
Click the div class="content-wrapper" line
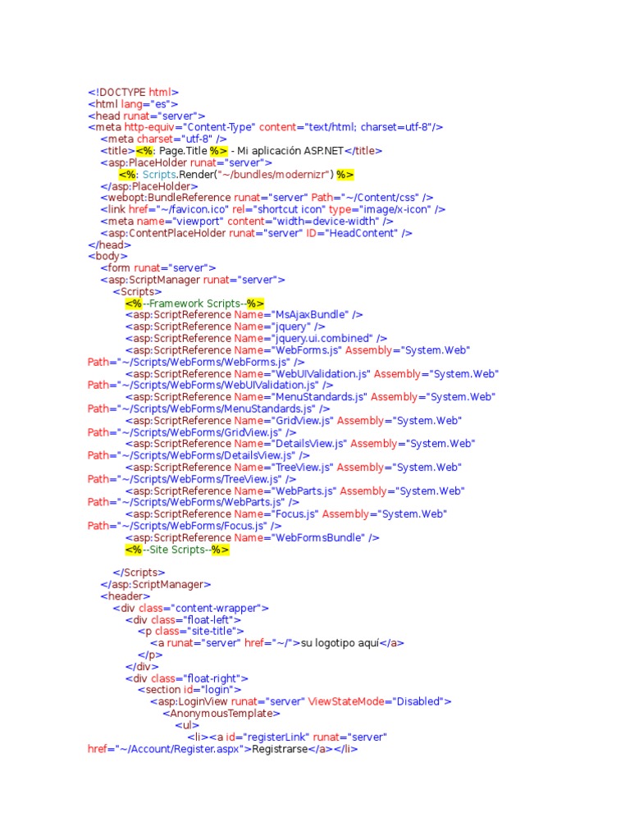pos(190,608)
